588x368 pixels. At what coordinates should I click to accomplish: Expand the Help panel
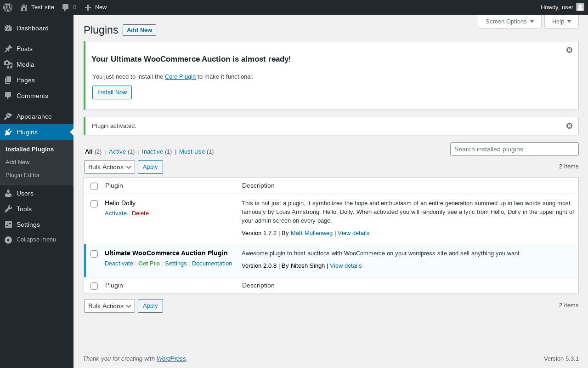tap(561, 22)
